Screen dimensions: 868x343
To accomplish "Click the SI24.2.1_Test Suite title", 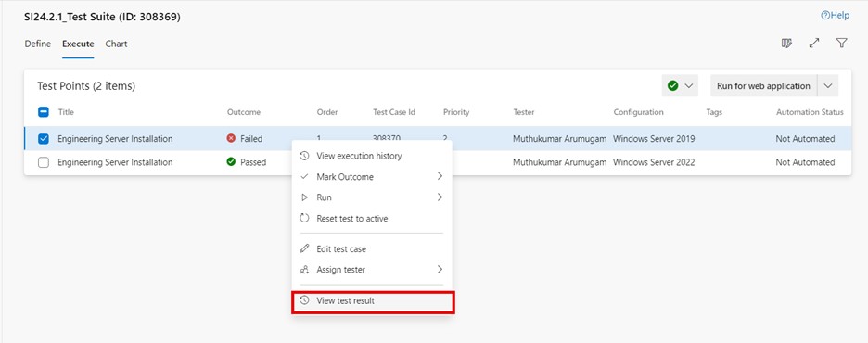I will click(x=102, y=17).
